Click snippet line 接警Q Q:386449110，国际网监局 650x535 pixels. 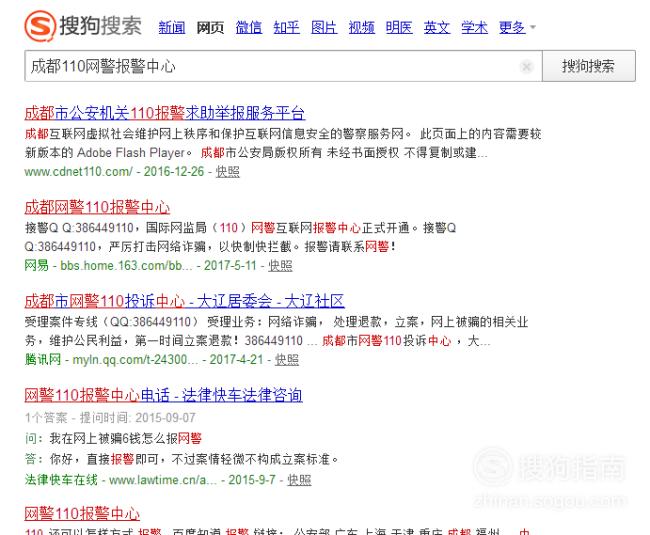[240, 228]
